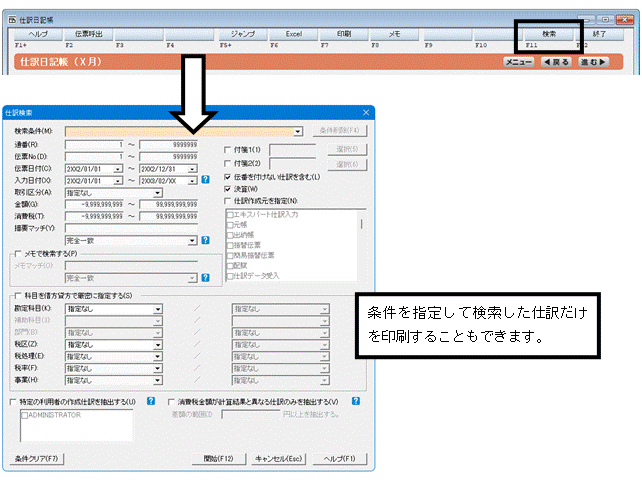
Task: Open 税処理 left dropdown
Action: click(158, 357)
